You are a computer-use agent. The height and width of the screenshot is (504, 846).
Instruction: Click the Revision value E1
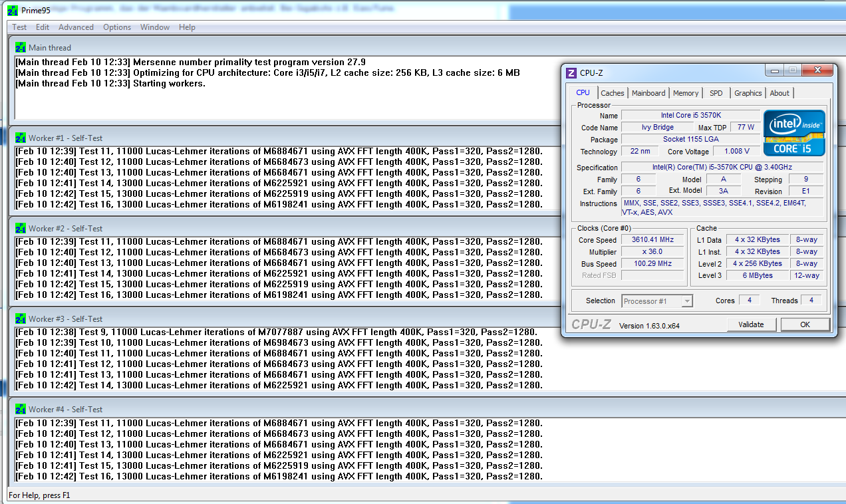click(x=806, y=191)
